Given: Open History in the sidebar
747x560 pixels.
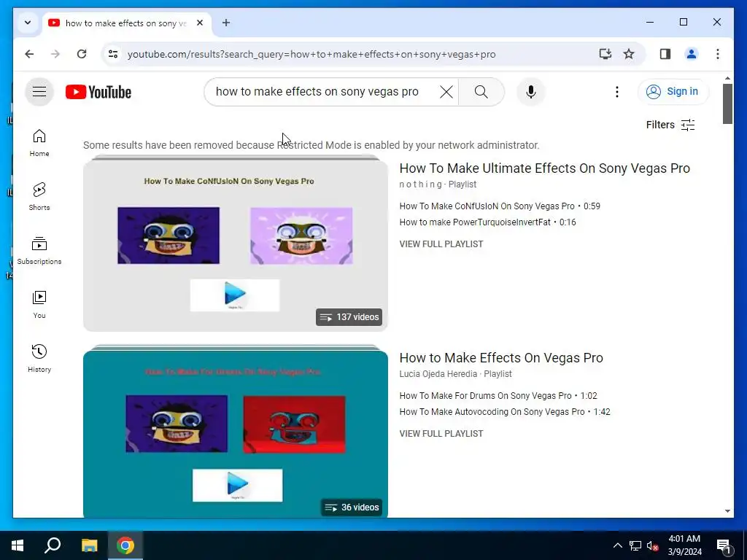Looking at the screenshot, I should [39, 359].
